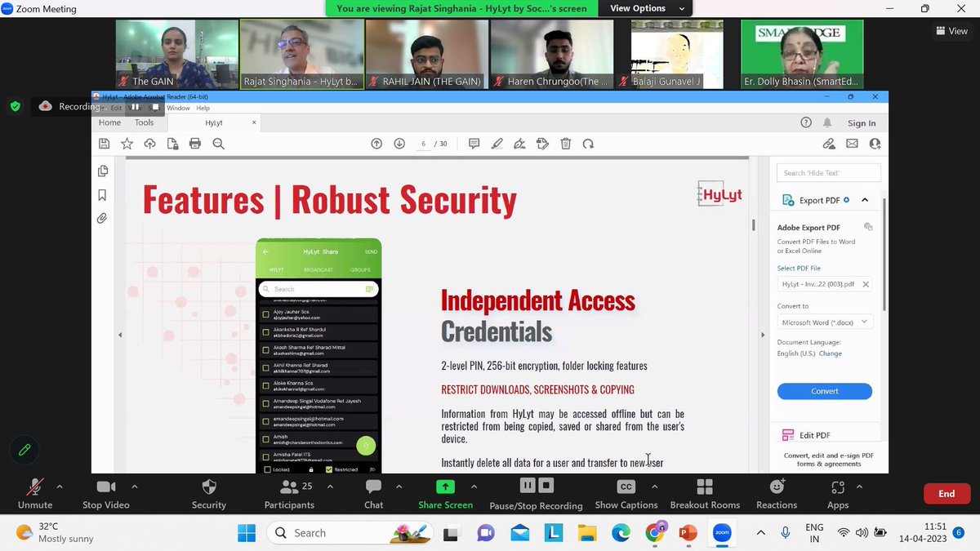Click the share with others person icon
Viewport: 980px width, 551px height.
(x=875, y=144)
